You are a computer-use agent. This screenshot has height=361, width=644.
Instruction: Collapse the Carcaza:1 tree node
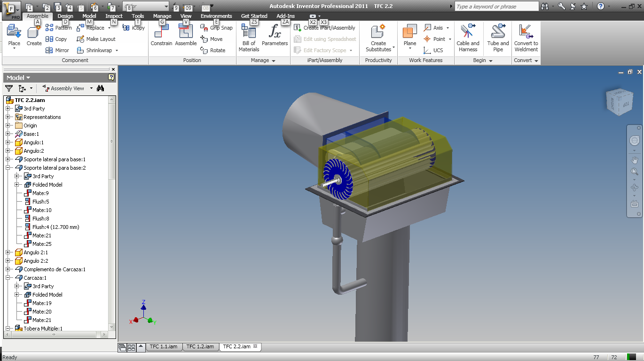point(8,278)
